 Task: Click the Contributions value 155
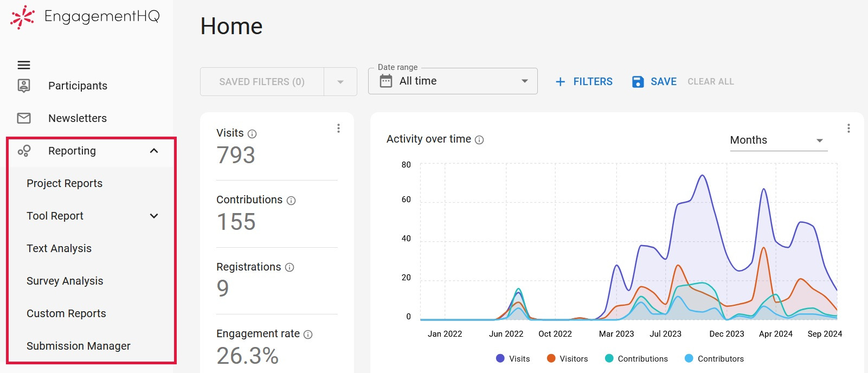[x=236, y=222]
